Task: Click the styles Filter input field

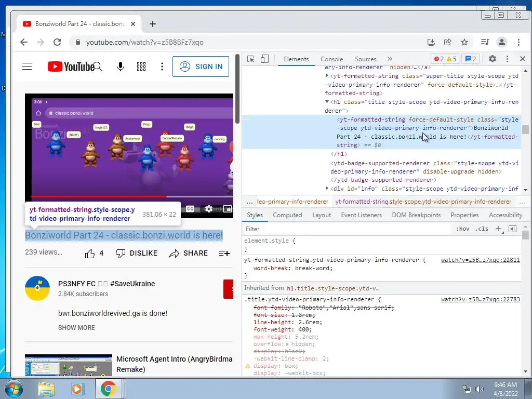Action: (x=346, y=229)
